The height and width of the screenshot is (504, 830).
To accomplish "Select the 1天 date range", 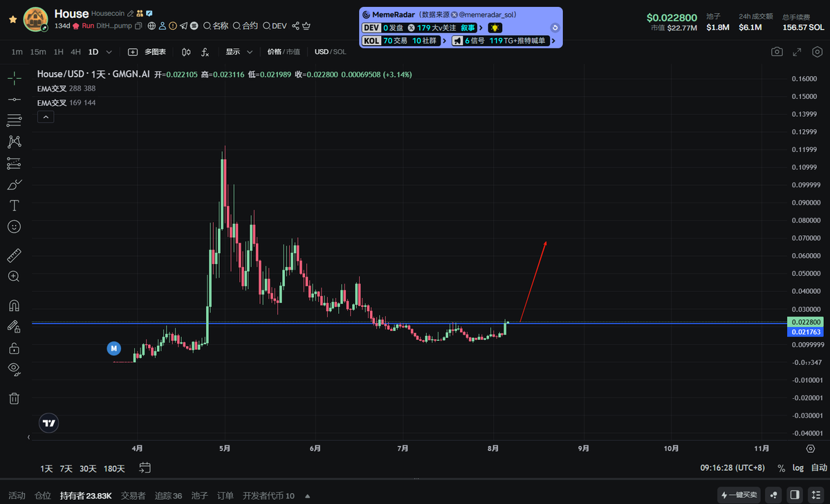I will tap(46, 469).
